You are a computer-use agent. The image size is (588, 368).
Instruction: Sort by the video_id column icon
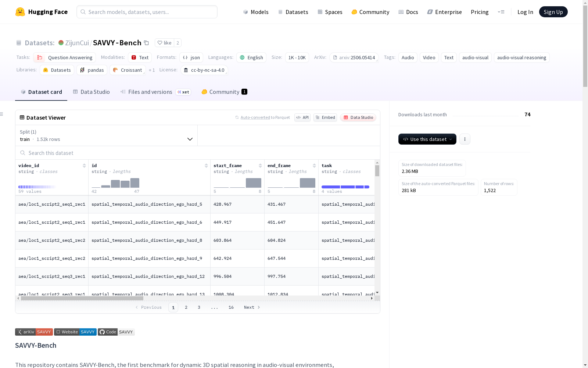click(x=84, y=166)
